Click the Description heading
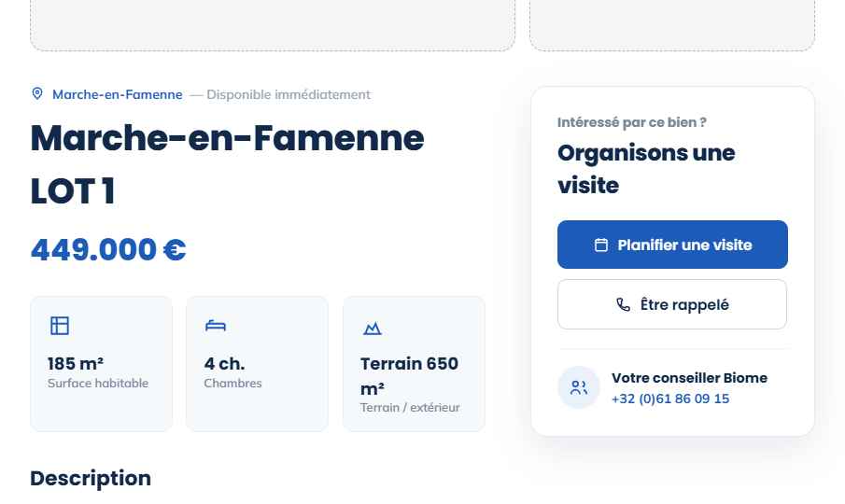 [x=91, y=478]
